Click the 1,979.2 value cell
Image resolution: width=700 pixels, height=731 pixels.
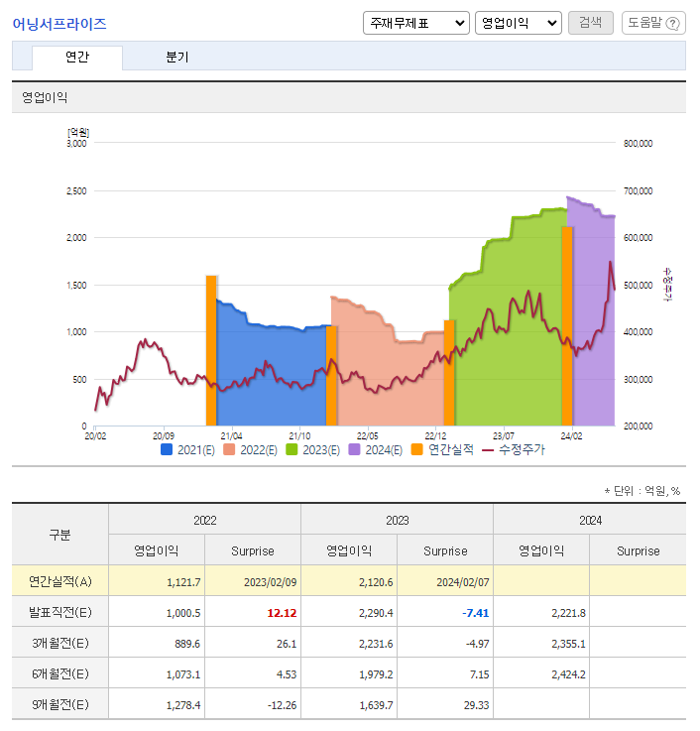point(349,673)
